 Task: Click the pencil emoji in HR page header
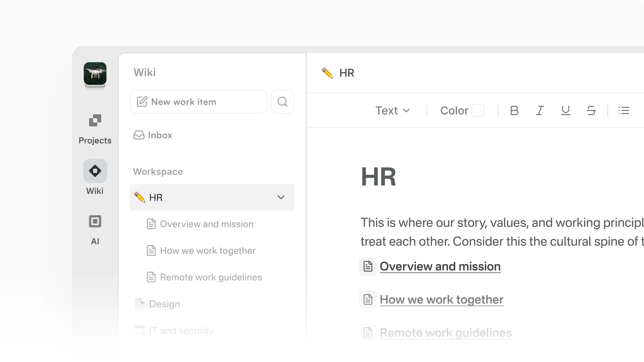[327, 73]
